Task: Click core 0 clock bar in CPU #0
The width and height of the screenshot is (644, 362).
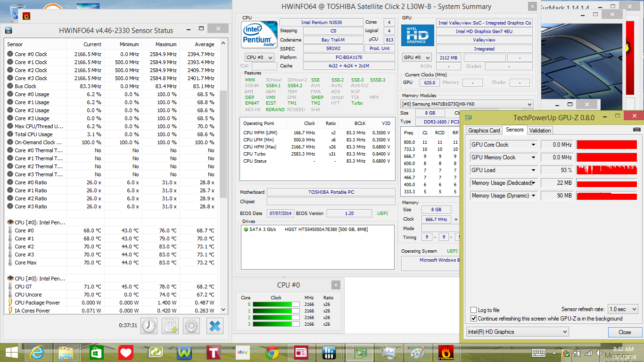Action: click(276, 304)
